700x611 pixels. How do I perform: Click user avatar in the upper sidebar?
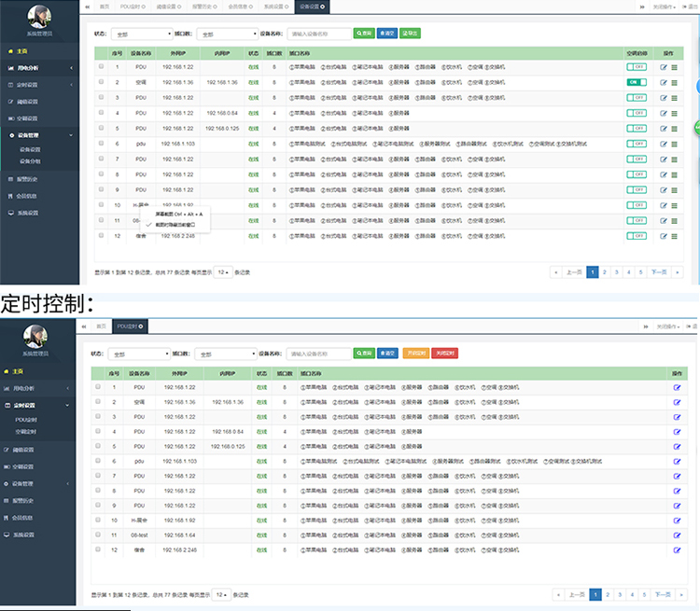click(40, 18)
